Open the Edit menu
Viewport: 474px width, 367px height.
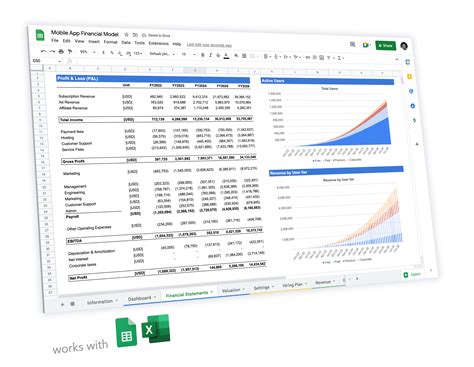(67, 41)
